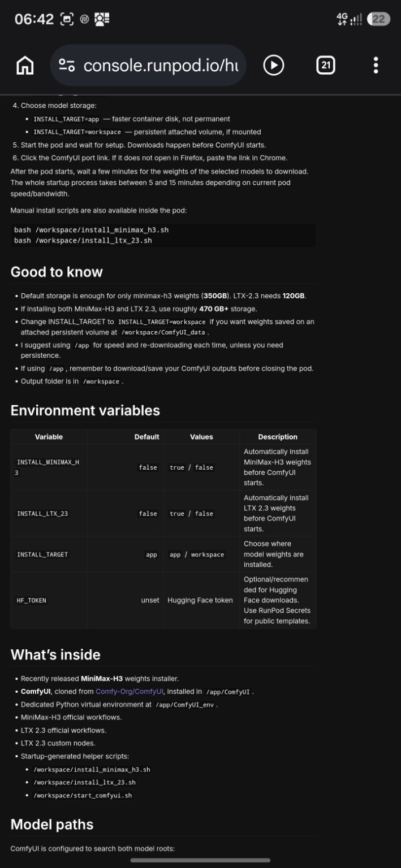
Task: Select the INSTALL_MINIMAX_H3 variable cell
Action: tap(49, 467)
